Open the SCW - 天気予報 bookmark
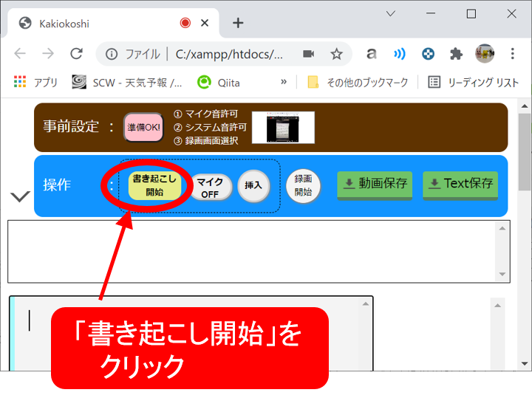The image size is (532, 398). (x=127, y=82)
